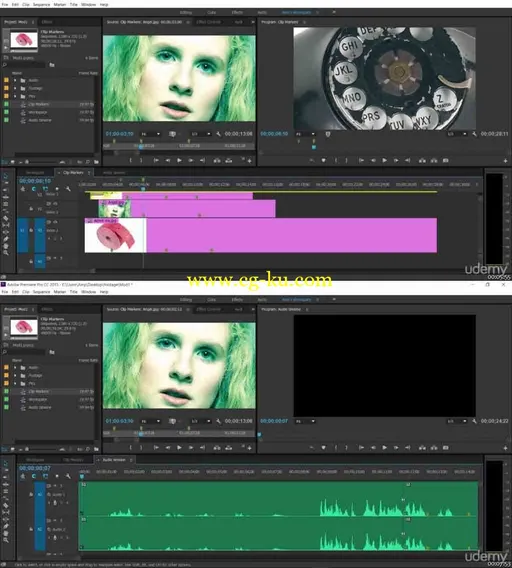This screenshot has height=568, width=512.
Task: Select the Slip tool in bottom screenshot
Action: pyautogui.click(x=5, y=513)
